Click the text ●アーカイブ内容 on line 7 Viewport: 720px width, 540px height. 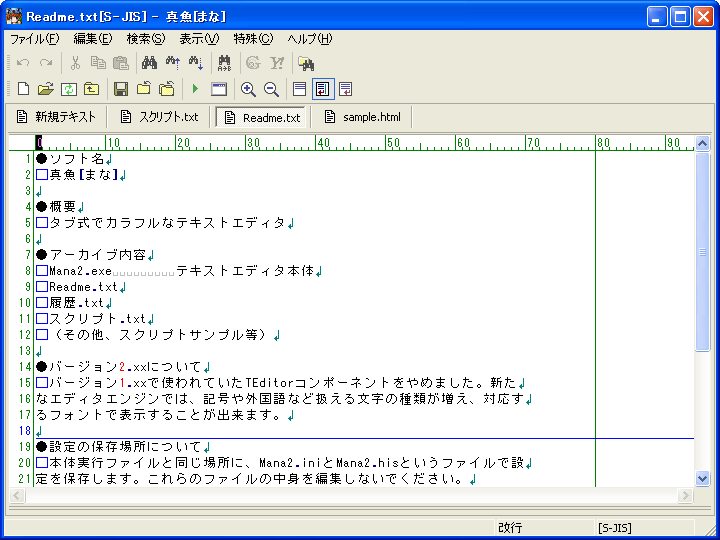click(91, 255)
